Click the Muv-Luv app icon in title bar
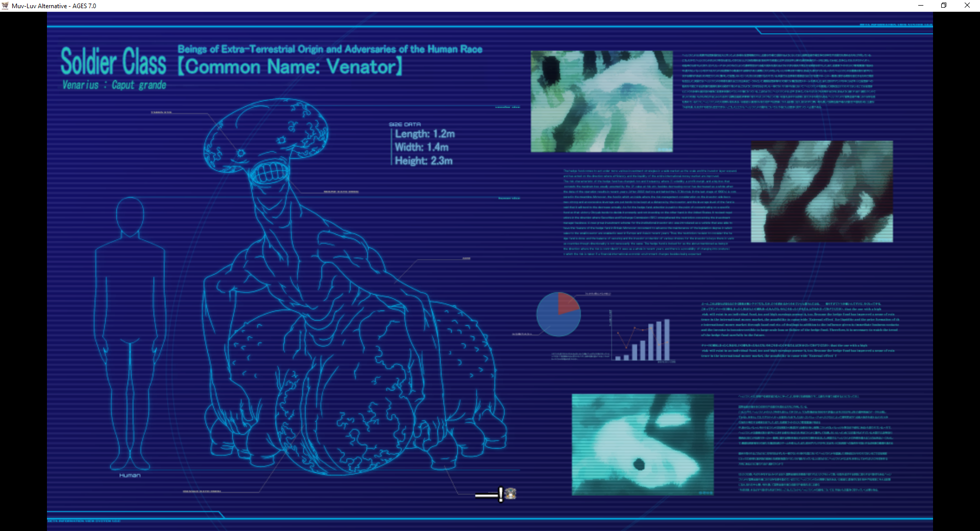This screenshot has width=980, height=531. coord(5,6)
